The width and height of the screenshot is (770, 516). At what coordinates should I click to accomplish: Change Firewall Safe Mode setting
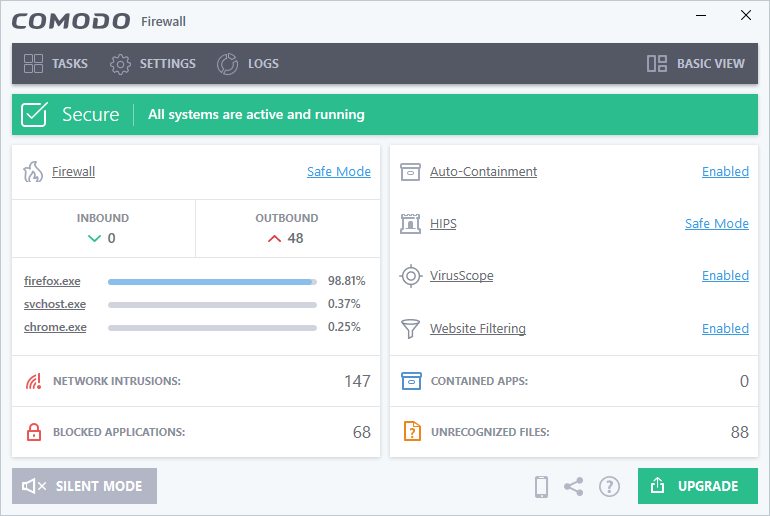click(339, 172)
